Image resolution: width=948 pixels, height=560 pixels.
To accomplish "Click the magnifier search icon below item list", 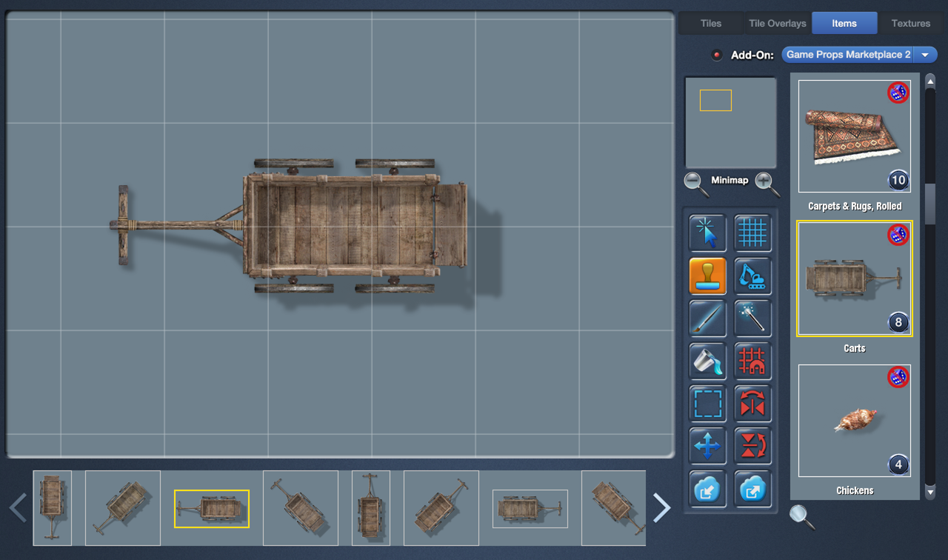I will 801,516.
